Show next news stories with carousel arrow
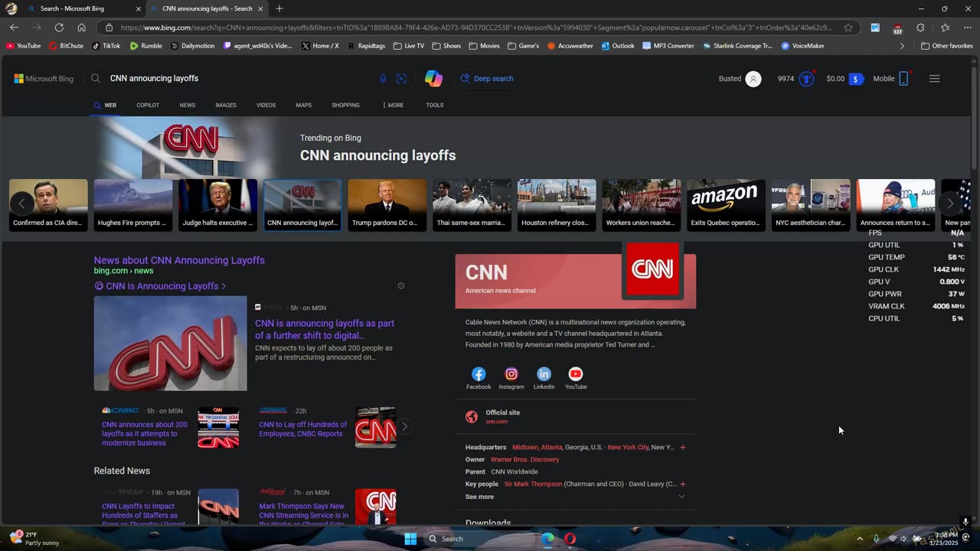The width and height of the screenshot is (980, 551). [x=404, y=427]
